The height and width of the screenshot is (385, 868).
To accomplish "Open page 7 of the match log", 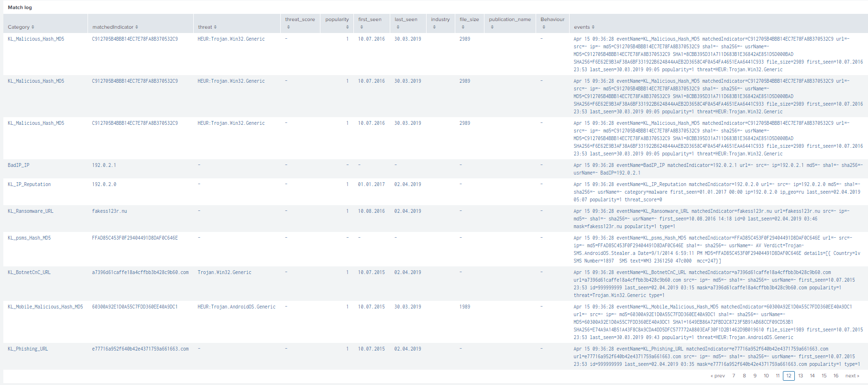I will tap(734, 376).
